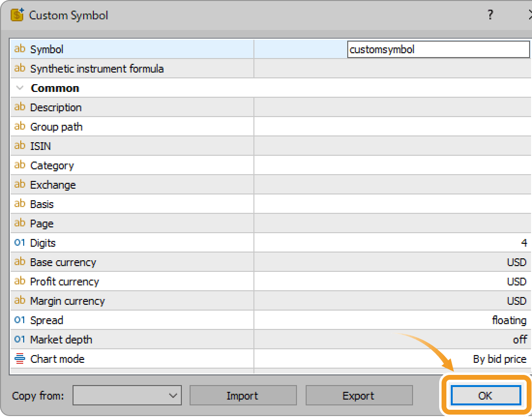Select the Synthetic instrument formula label
The width and height of the screenshot is (532, 417).
click(x=97, y=69)
